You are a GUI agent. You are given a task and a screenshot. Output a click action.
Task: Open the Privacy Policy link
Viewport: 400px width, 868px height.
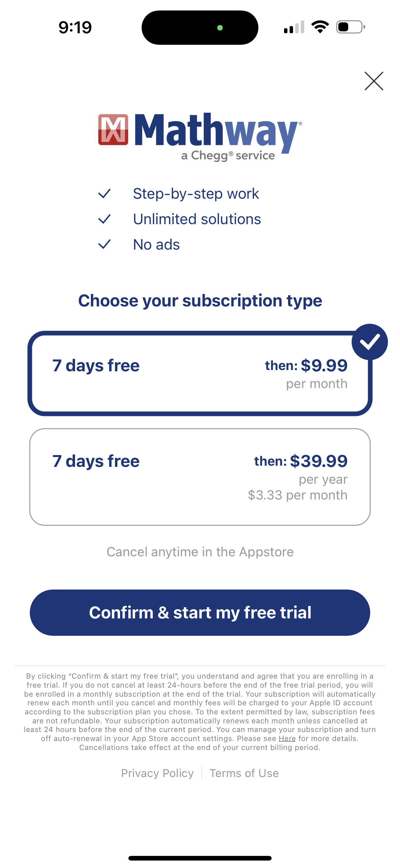[157, 773]
